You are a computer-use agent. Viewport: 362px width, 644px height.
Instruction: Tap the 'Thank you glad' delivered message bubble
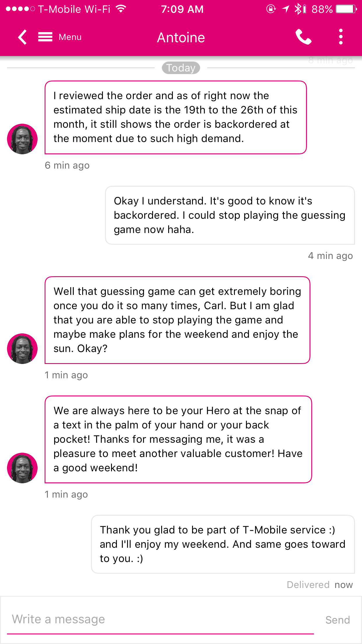pos(223,544)
